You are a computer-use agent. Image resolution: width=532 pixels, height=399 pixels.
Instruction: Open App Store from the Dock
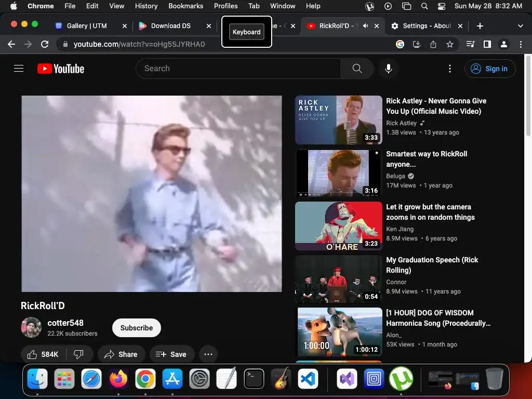172,378
